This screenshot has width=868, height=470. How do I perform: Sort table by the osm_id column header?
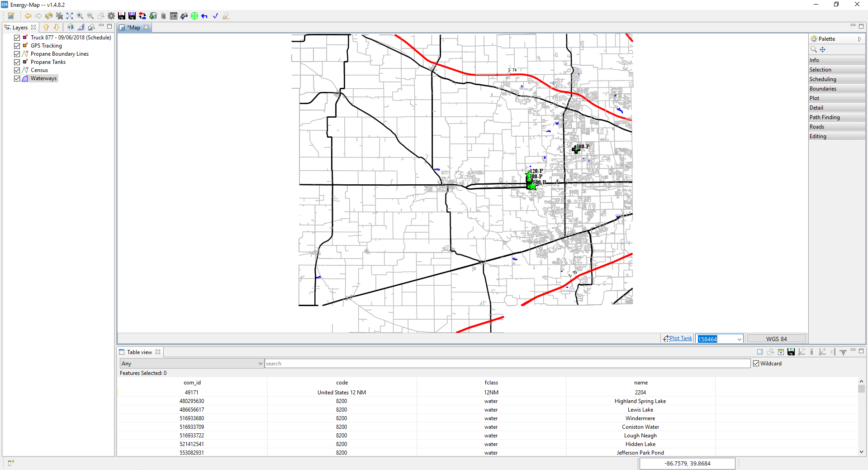[192, 383]
